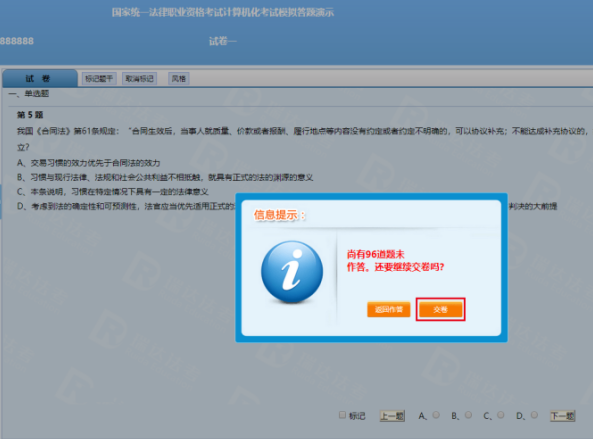The image size is (593, 439).
Task: Go to previous question with 上一题
Action: [x=392, y=416]
